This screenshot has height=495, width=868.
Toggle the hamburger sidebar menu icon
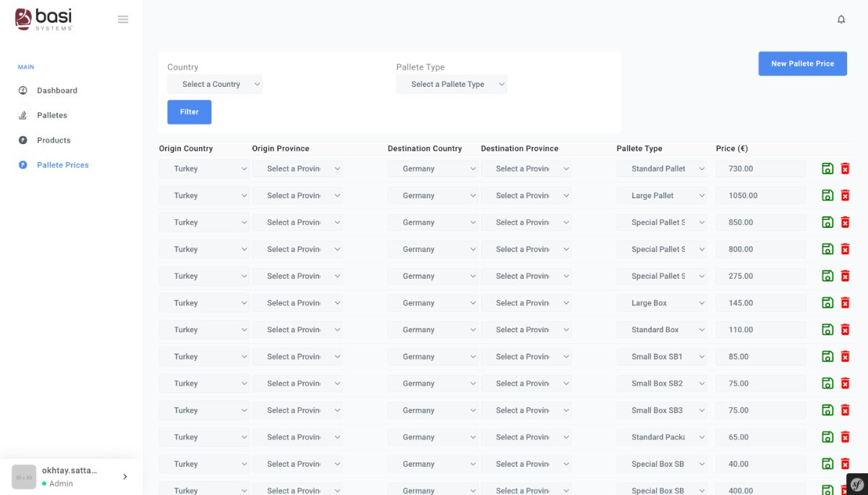(123, 20)
